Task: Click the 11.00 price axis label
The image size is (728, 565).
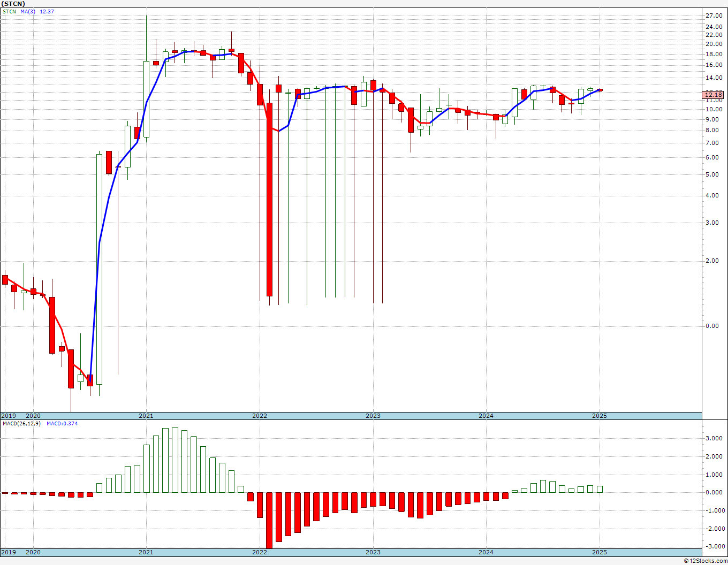Action: coord(714,101)
